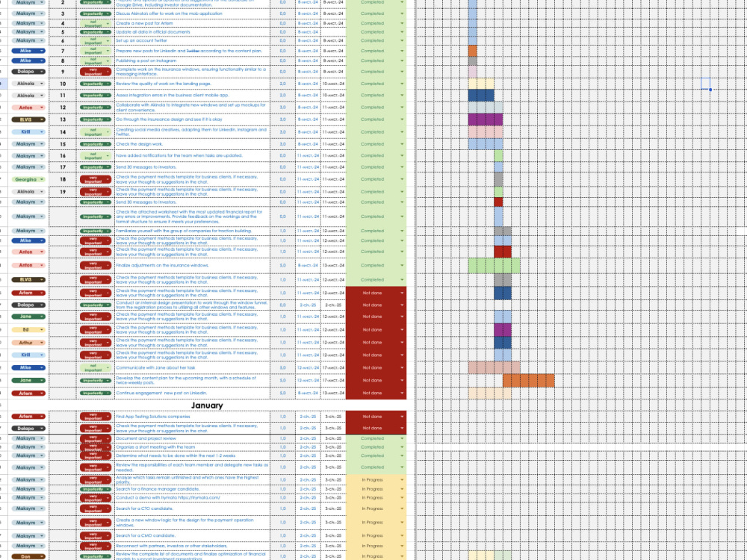Select the 'January' section heading
This screenshot has width=747, height=560.
pyautogui.click(x=207, y=405)
